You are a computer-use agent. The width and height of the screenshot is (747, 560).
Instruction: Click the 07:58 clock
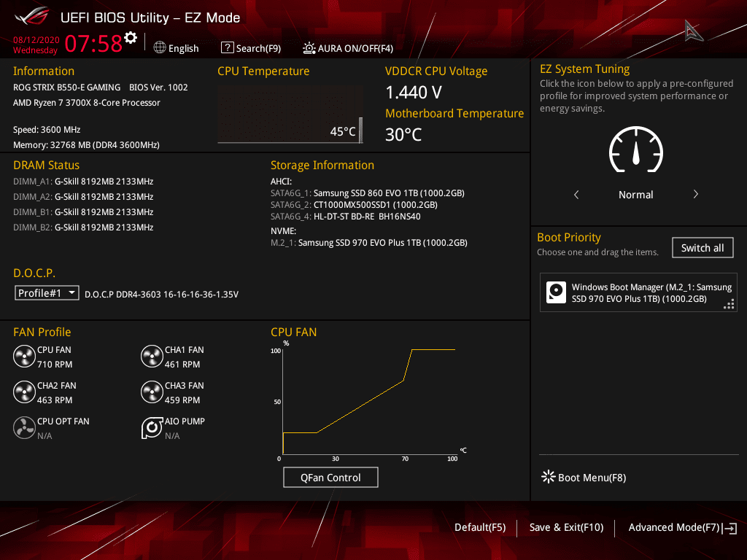[93, 43]
